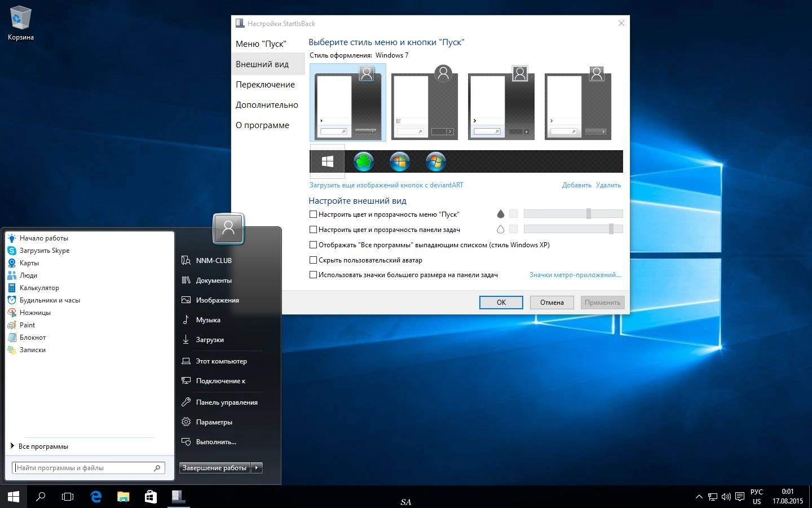The image size is (812, 508).
Task: Click OK button in settings dialog
Action: [x=501, y=303]
